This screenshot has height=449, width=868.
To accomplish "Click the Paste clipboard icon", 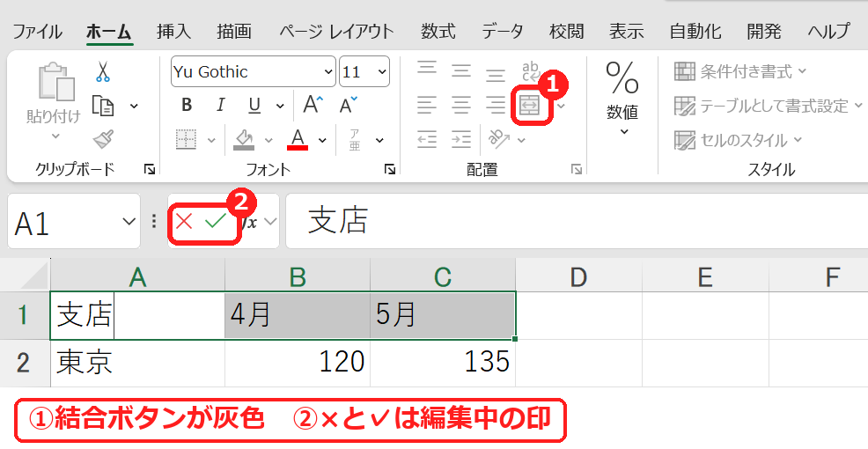I will 56,82.
